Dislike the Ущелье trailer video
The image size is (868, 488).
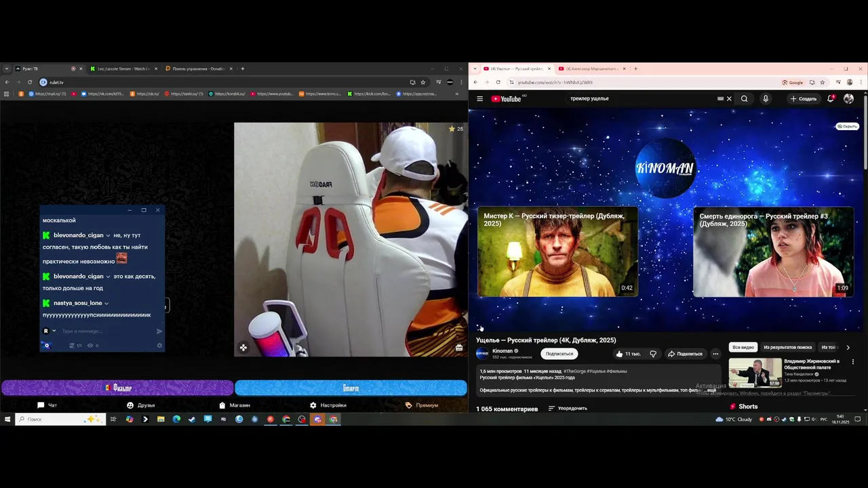coord(653,354)
